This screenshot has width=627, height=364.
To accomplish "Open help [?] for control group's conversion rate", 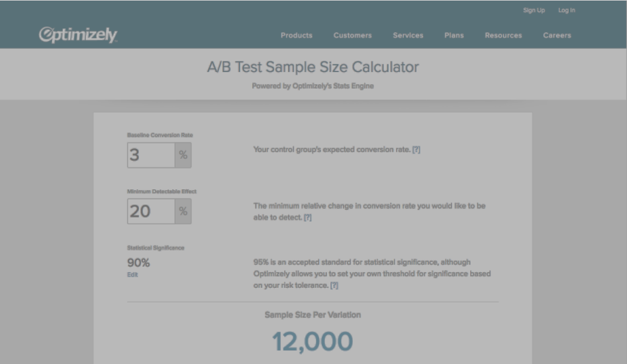I will [416, 150].
